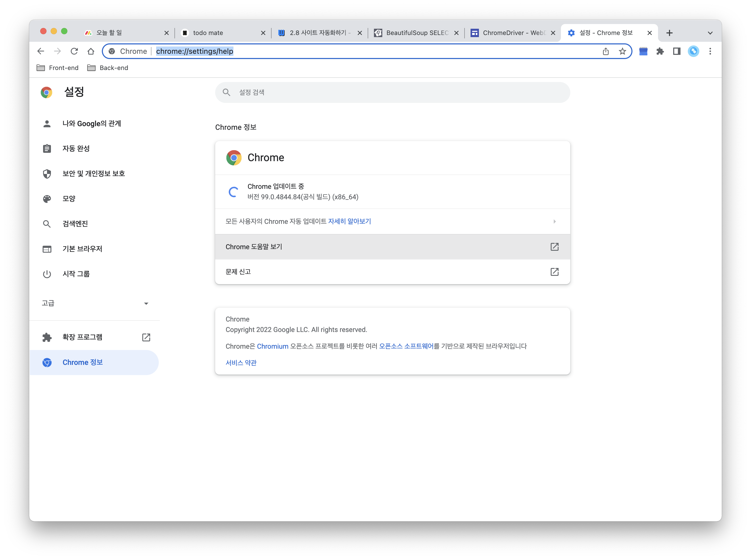Select 'Chrome 정보' in sidebar

pyautogui.click(x=94, y=362)
